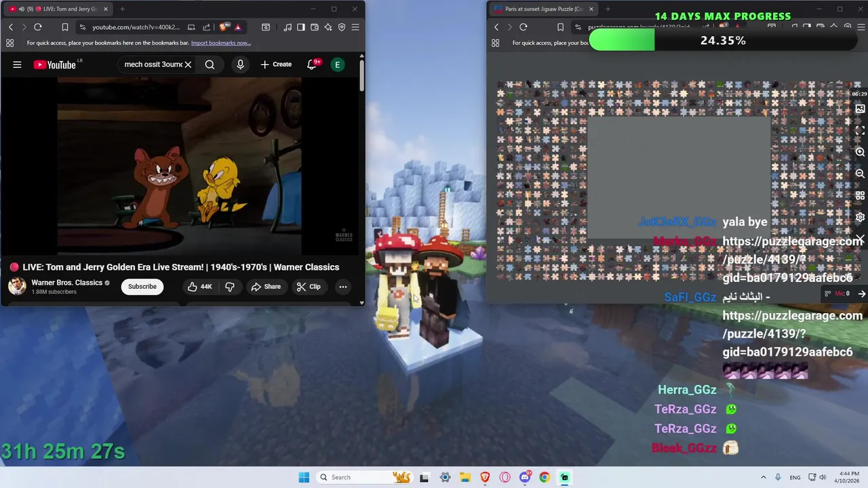Start voice search with microphone icon
868x488 pixels.
[x=240, y=64]
